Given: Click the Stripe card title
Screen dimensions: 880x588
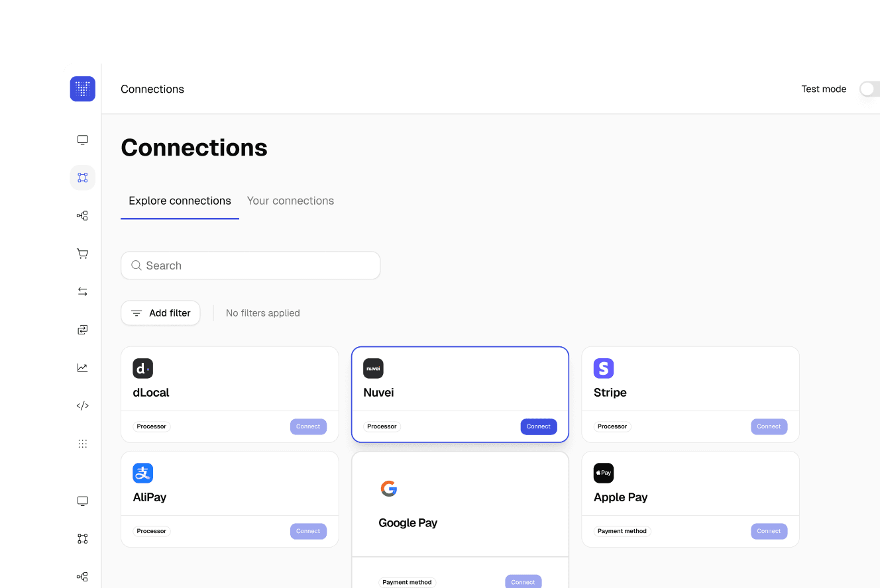Looking at the screenshot, I should [610, 393].
